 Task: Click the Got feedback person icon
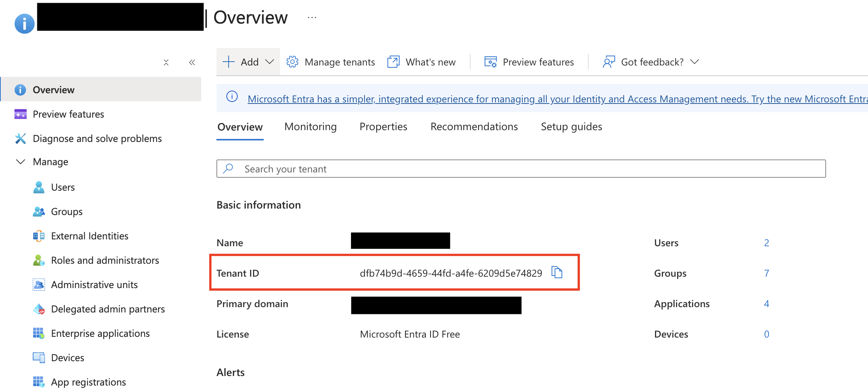pos(609,62)
